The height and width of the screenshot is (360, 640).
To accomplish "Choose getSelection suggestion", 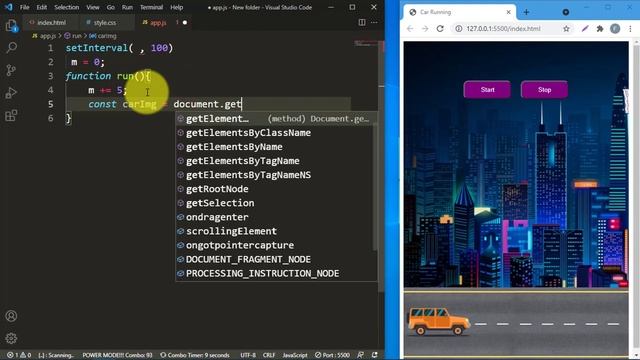I will tap(276, 203).
